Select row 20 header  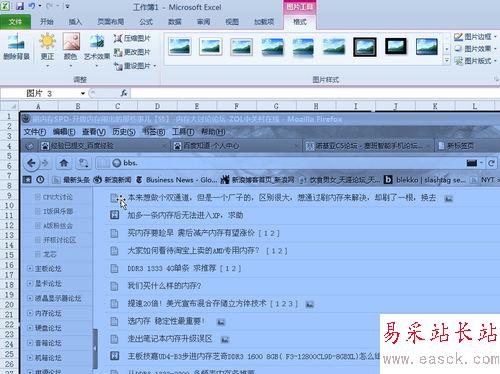pos(9,305)
